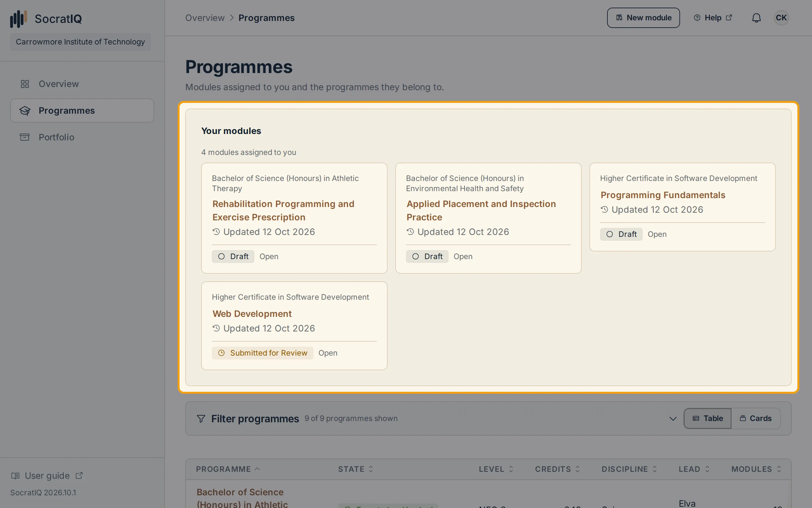
Task: Click Open on the Applied Placement card
Action: coord(463,256)
